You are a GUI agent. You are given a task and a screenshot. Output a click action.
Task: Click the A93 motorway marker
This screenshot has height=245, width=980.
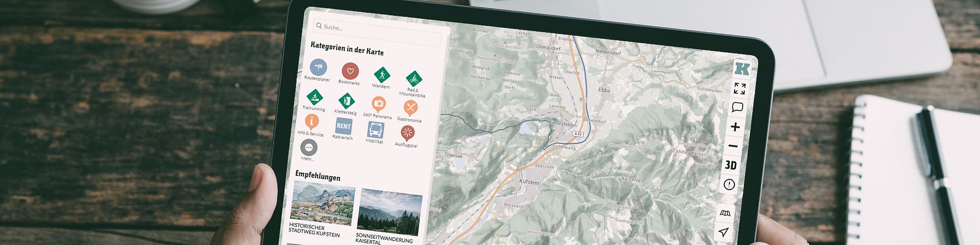pos(577,134)
